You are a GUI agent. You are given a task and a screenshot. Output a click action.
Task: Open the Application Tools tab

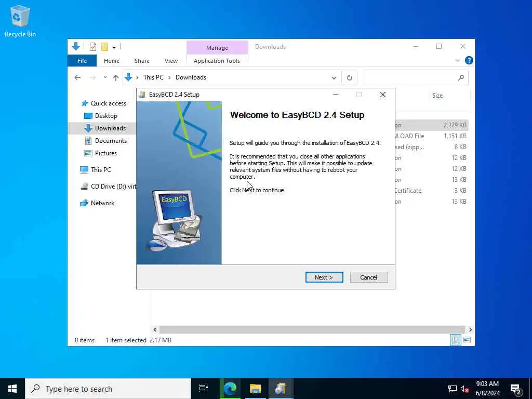tap(217, 61)
